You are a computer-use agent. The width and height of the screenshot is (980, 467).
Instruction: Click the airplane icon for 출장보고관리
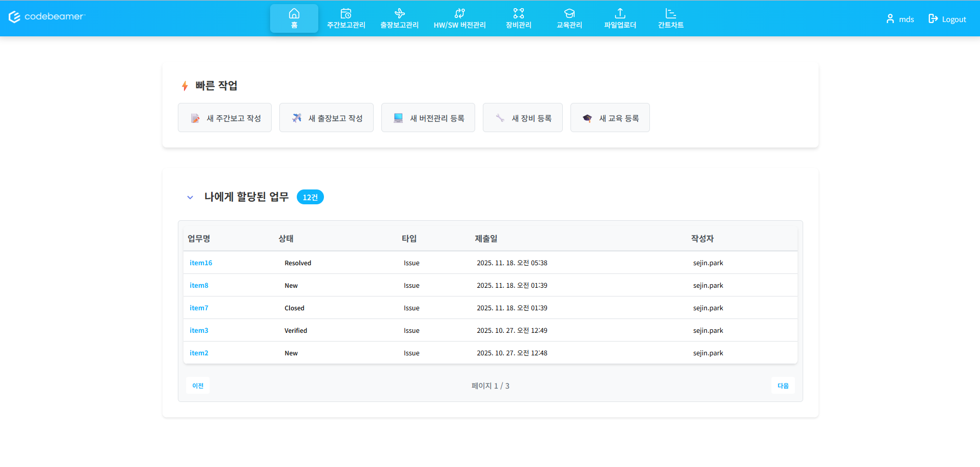point(399,12)
